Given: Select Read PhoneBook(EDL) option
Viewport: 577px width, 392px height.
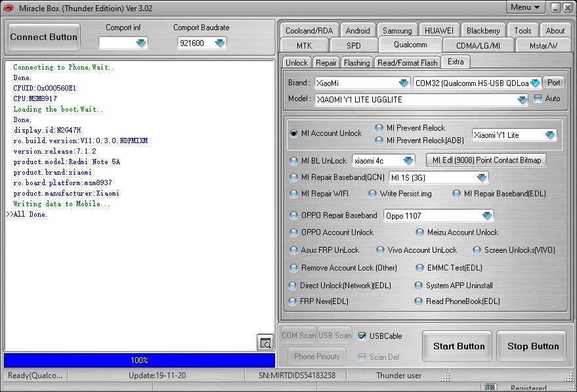Looking at the screenshot, I should [x=418, y=301].
